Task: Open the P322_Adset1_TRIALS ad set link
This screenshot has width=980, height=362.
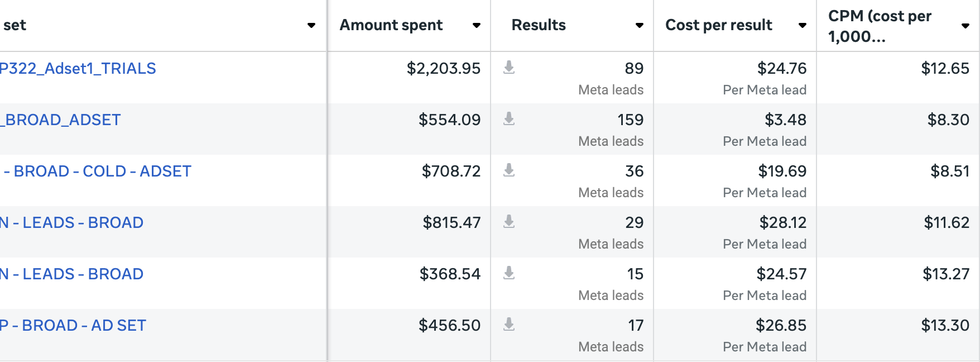Action: pos(78,68)
